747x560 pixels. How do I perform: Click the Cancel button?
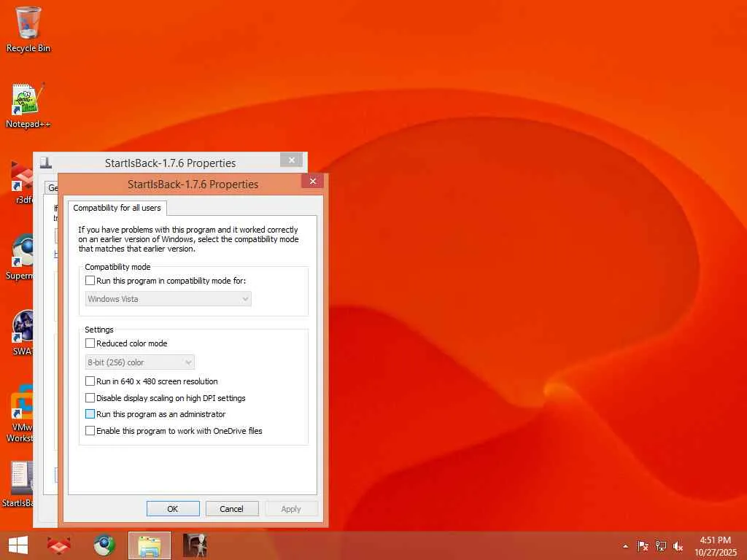coord(231,508)
